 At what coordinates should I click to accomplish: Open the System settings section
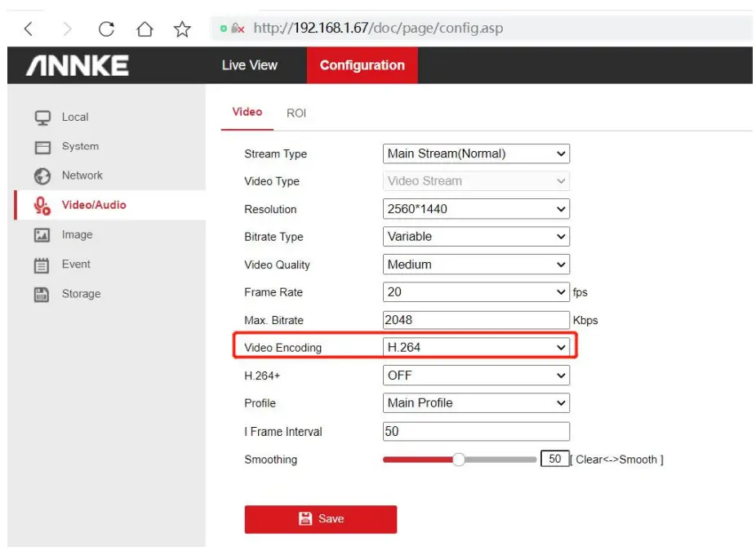pos(80,146)
